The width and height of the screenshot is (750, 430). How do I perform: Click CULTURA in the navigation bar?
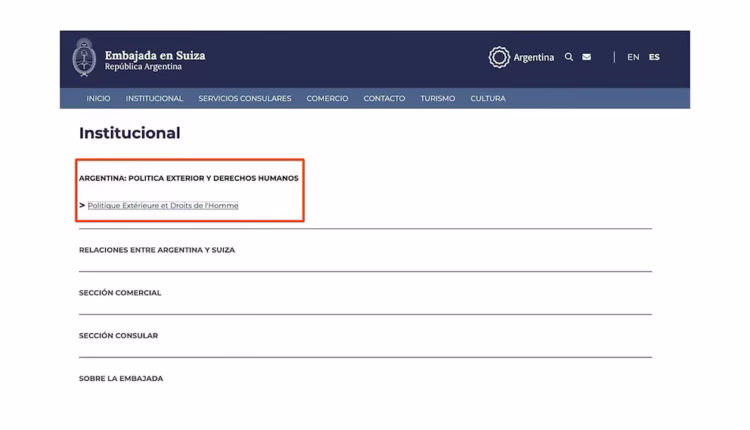(x=488, y=98)
